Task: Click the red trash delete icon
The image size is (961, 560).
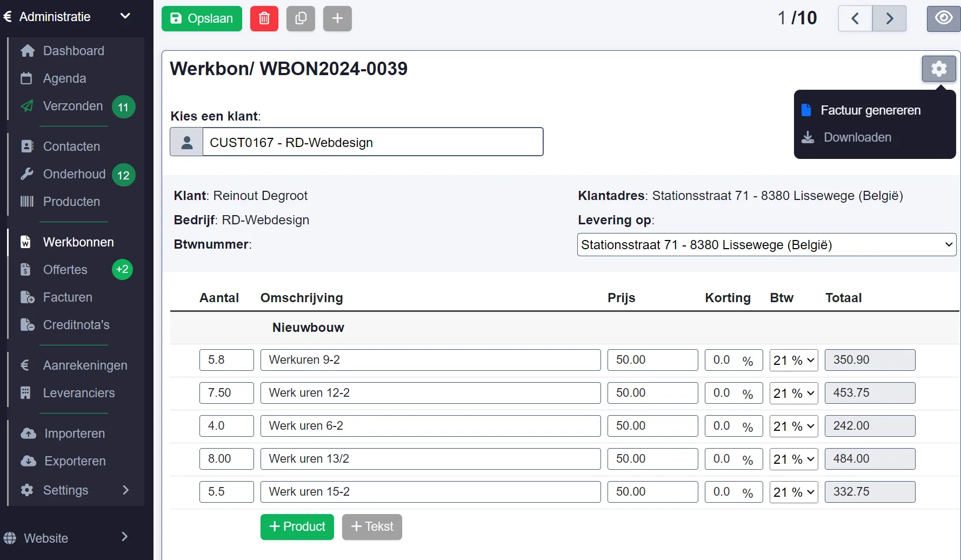Action: click(x=264, y=18)
